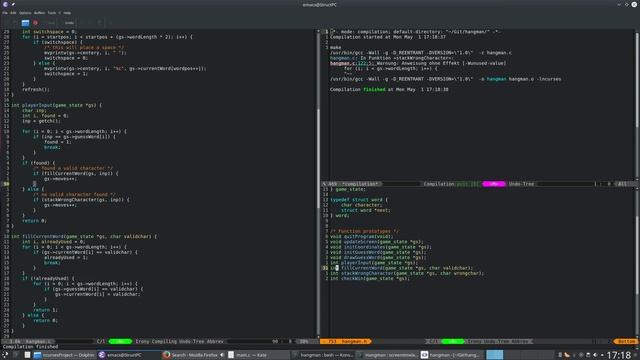The image size is (640, 360).
Task: Open the File menu in Emacs
Action: click(x=5, y=13)
